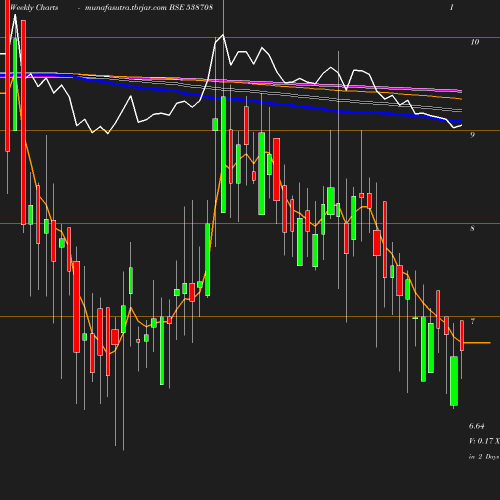Click the price axis label "10"
Screen dimensions: 500x500
pos(475,42)
